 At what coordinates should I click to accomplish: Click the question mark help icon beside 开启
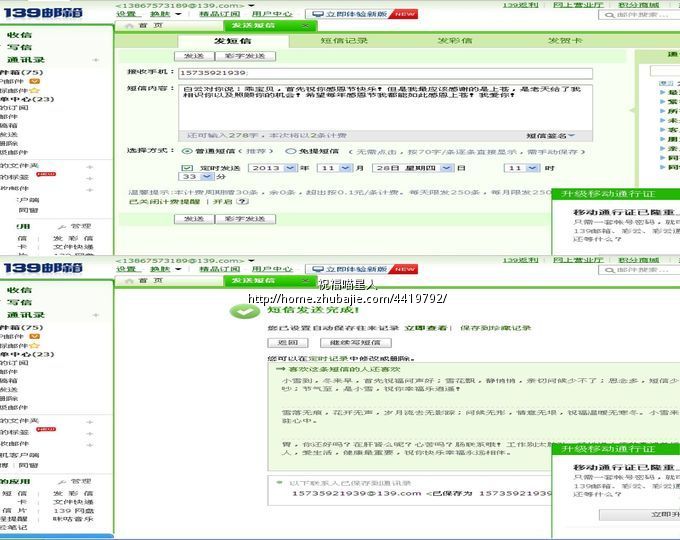[243, 202]
